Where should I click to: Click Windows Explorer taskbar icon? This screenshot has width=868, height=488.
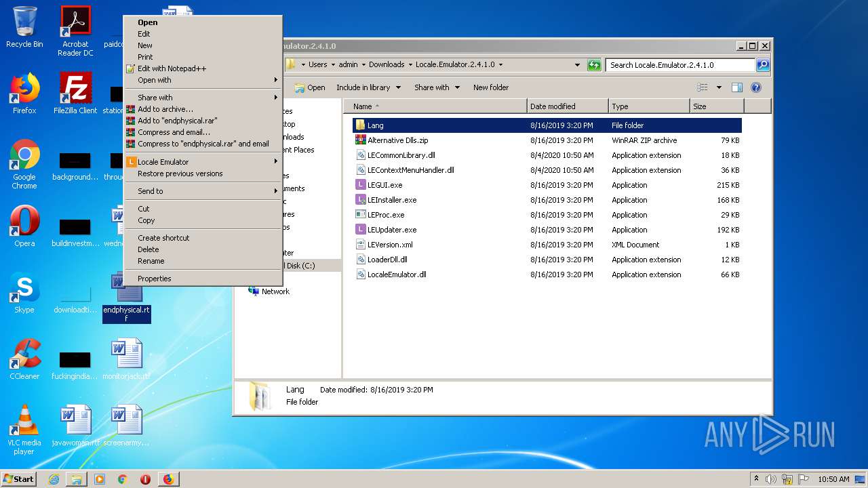(77, 479)
